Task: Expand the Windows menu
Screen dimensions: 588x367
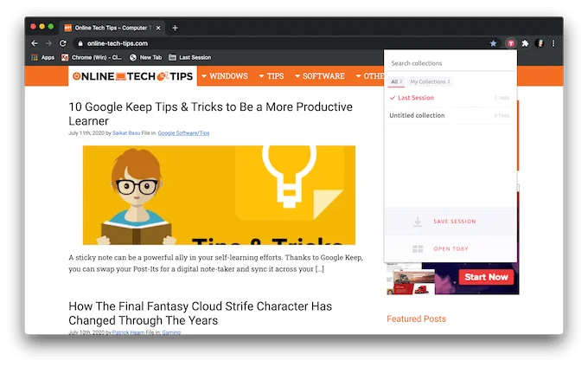Action: pyautogui.click(x=225, y=76)
